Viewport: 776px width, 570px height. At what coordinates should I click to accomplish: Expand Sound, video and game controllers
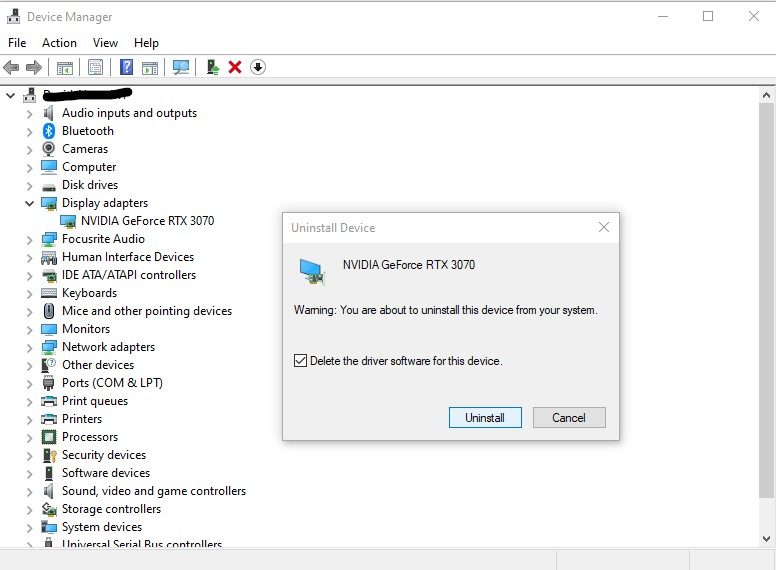click(x=29, y=492)
